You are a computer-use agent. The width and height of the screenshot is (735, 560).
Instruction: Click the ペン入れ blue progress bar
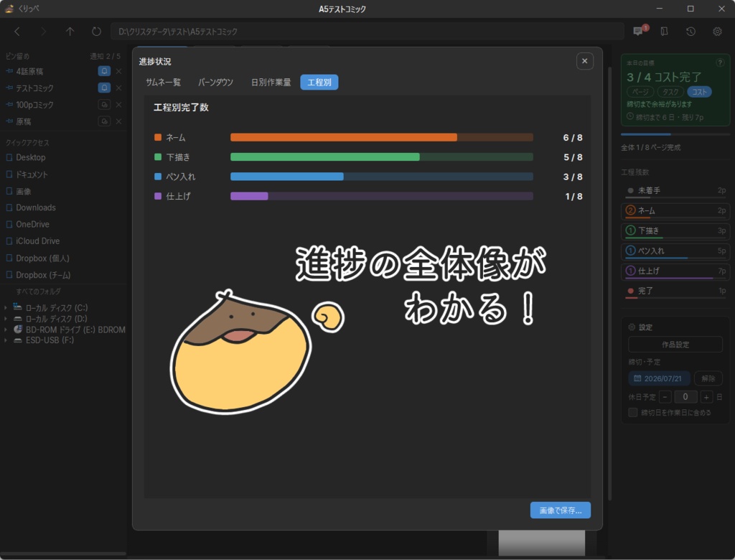[382, 177]
